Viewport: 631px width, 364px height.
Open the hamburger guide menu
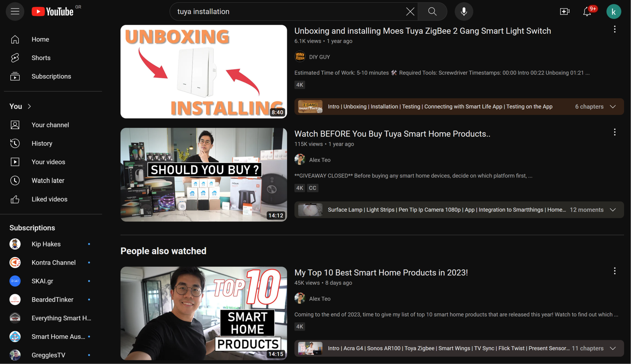pyautogui.click(x=15, y=11)
